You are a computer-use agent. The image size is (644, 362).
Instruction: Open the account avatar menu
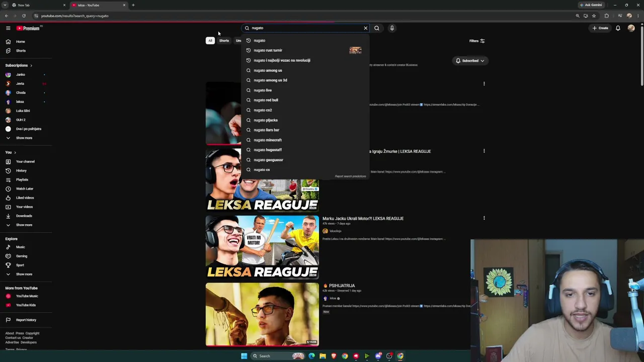(631, 28)
